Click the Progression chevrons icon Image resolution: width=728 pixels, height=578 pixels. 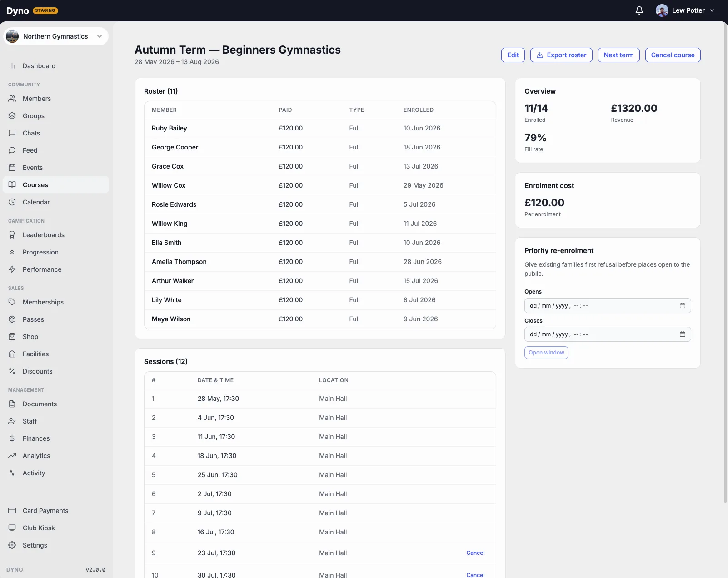[12, 252]
